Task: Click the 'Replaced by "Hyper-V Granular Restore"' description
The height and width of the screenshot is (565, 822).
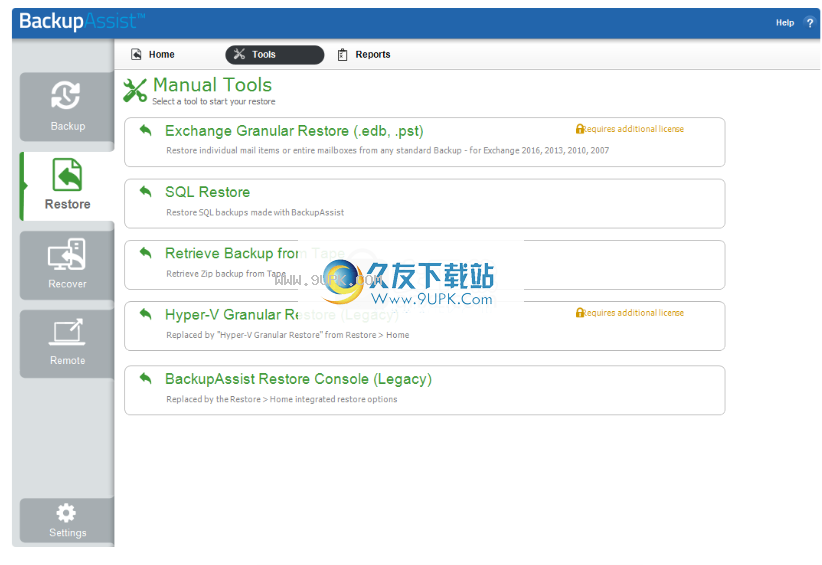Action: tap(287, 335)
